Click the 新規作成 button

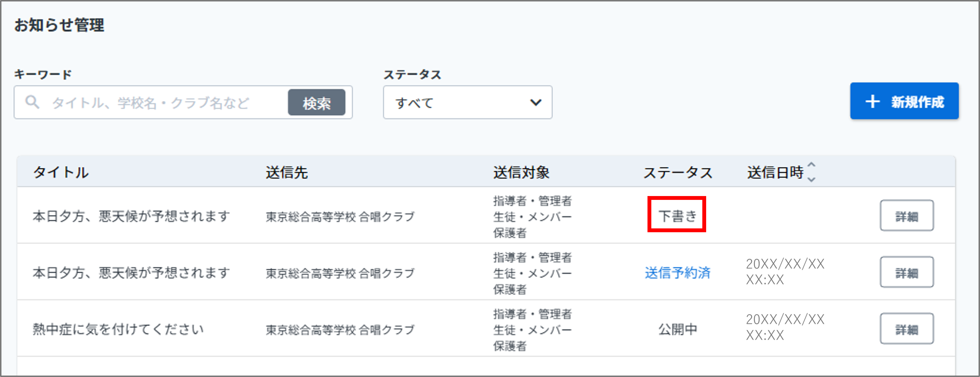(x=904, y=101)
